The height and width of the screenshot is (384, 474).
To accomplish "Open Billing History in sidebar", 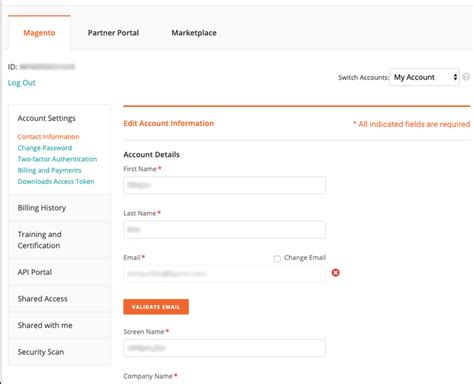I will pos(59,208).
